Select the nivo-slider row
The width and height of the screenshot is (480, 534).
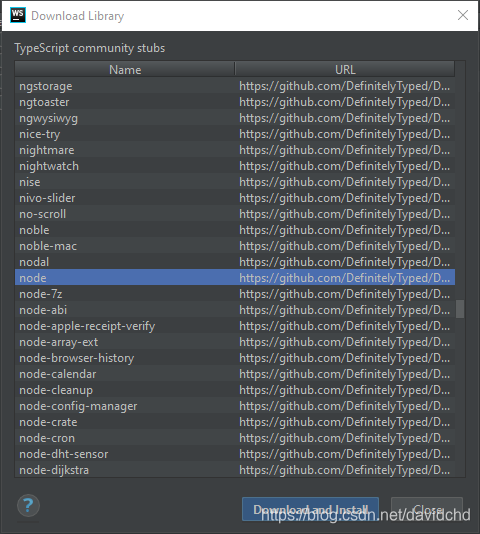235,198
